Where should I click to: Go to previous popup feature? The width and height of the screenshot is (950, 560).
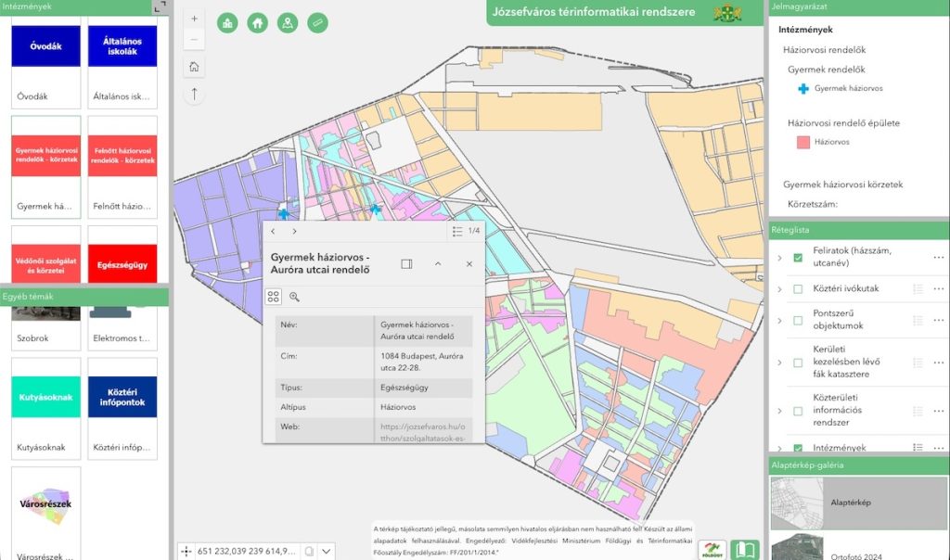[x=274, y=231]
